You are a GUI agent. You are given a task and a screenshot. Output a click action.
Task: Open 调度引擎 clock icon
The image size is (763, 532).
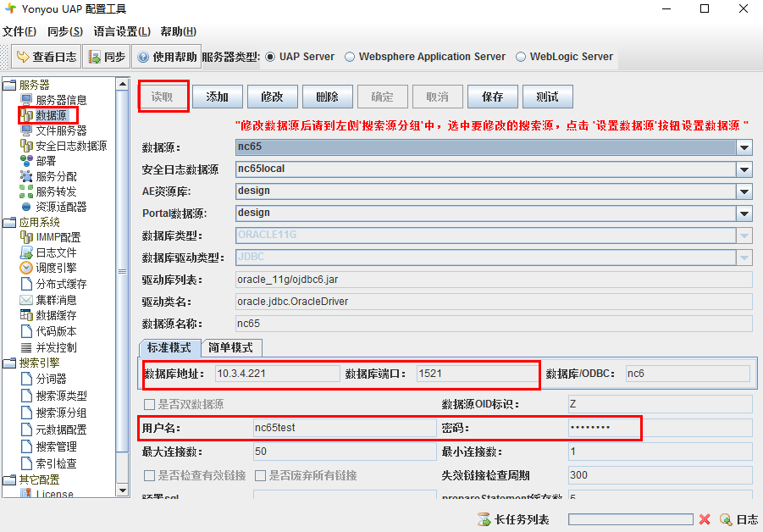[26, 268]
